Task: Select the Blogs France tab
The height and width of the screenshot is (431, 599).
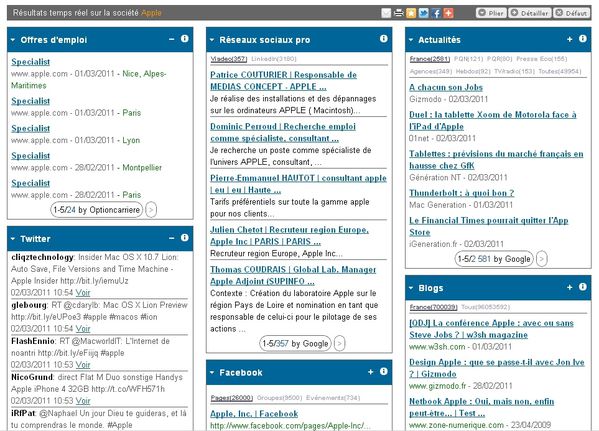Action: tap(433, 307)
